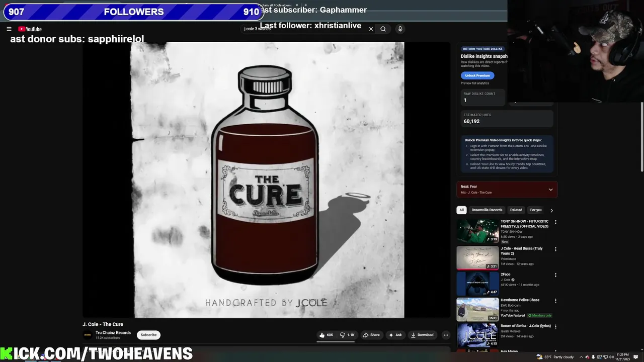Open the J. Cole channel under 2Face
The width and height of the screenshot is (644, 362).
506,280
